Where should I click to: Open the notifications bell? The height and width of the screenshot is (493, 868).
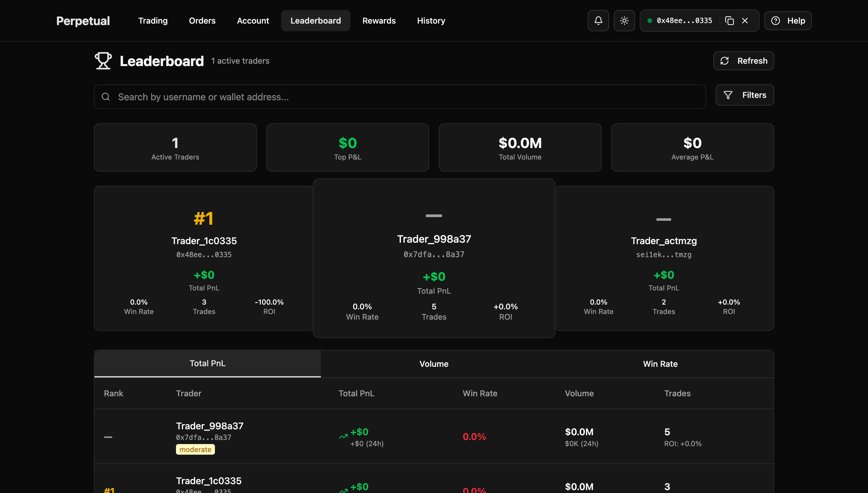tap(598, 21)
